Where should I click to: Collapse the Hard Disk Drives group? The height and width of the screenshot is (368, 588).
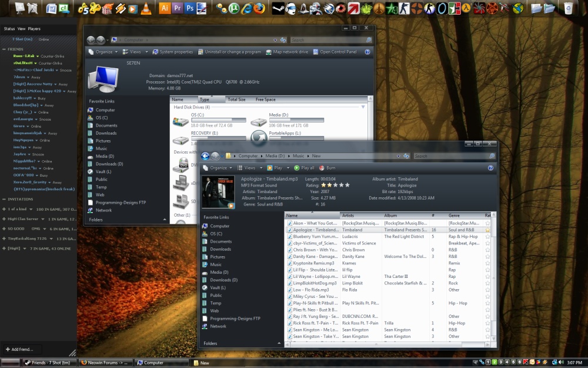point(362,107)
